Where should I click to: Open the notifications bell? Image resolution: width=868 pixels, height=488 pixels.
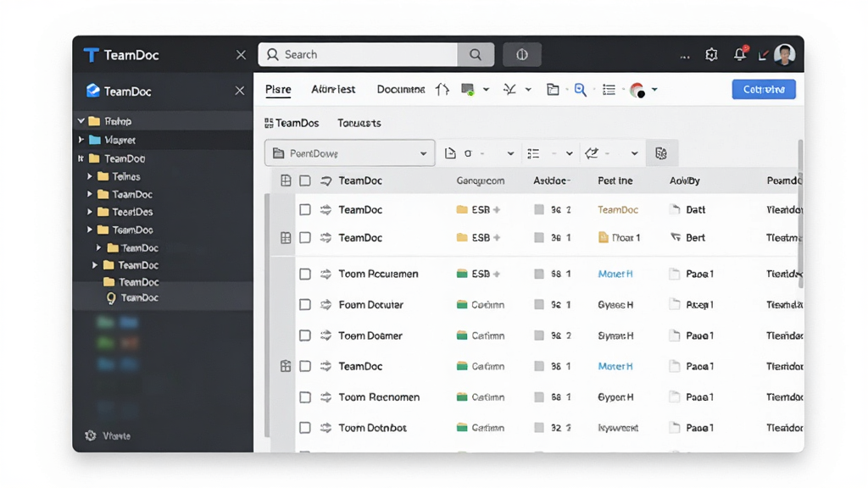click(740, 53)
